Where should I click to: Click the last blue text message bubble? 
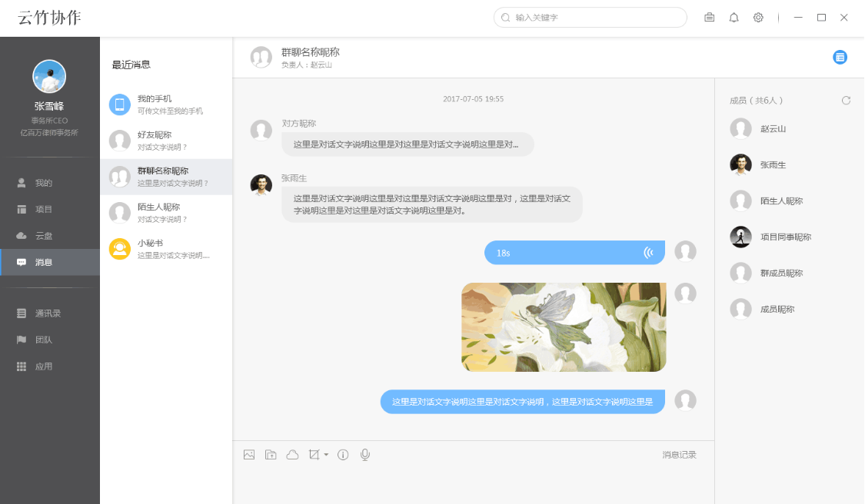pos(522,402)
